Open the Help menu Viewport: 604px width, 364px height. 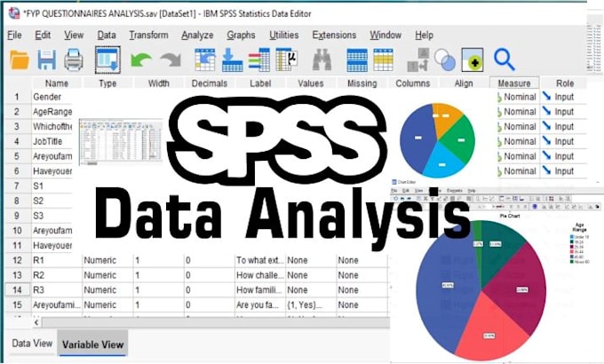click(424, 35)
